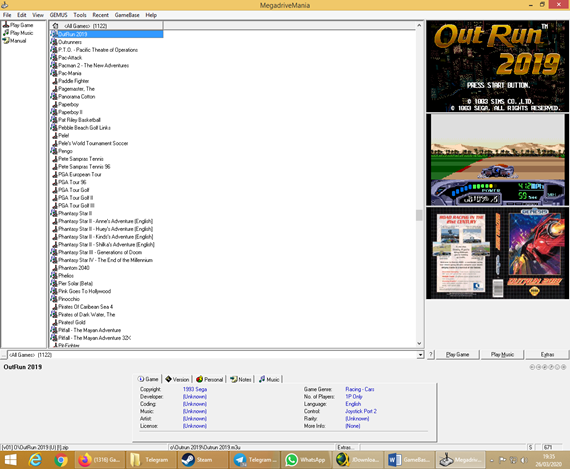570x469 pixels.
Task: Switch to the Steam taskbar window
Action: click(x=202, y=460)
